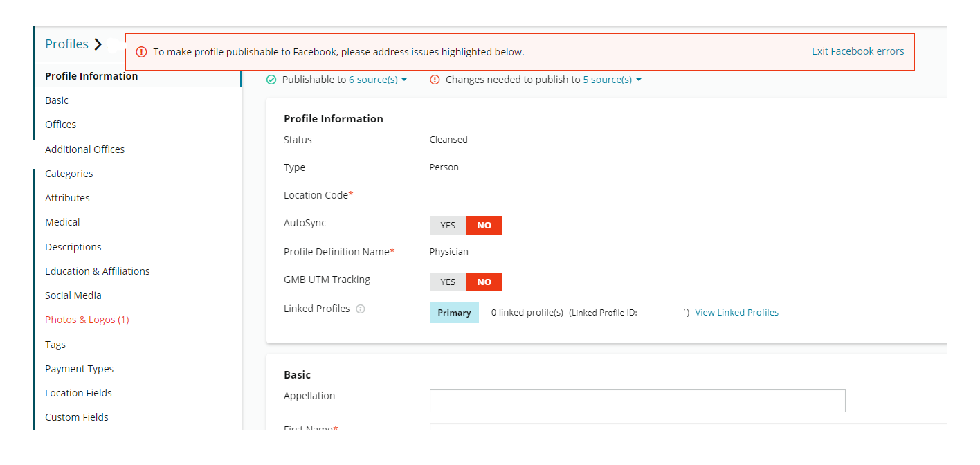Viewport: 980px width, 465px height.
Task: Set GMB UTM Tracking to YES
Action: 448,282
